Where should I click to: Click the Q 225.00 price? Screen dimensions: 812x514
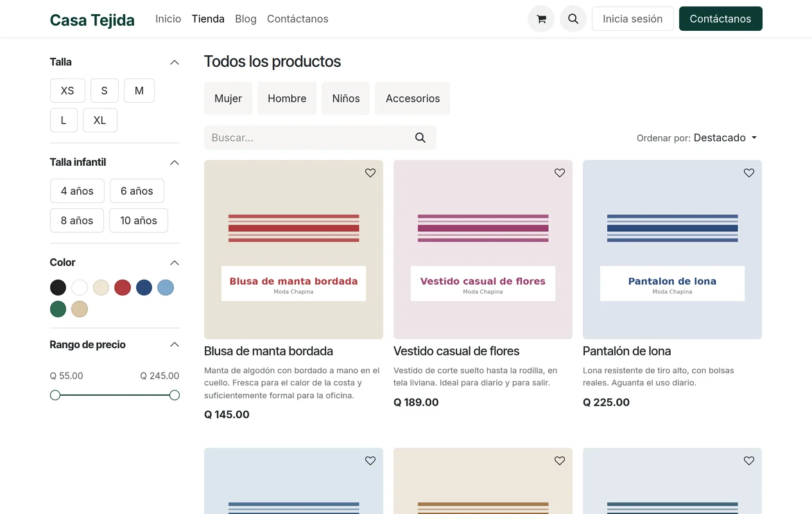click(606, 402)
